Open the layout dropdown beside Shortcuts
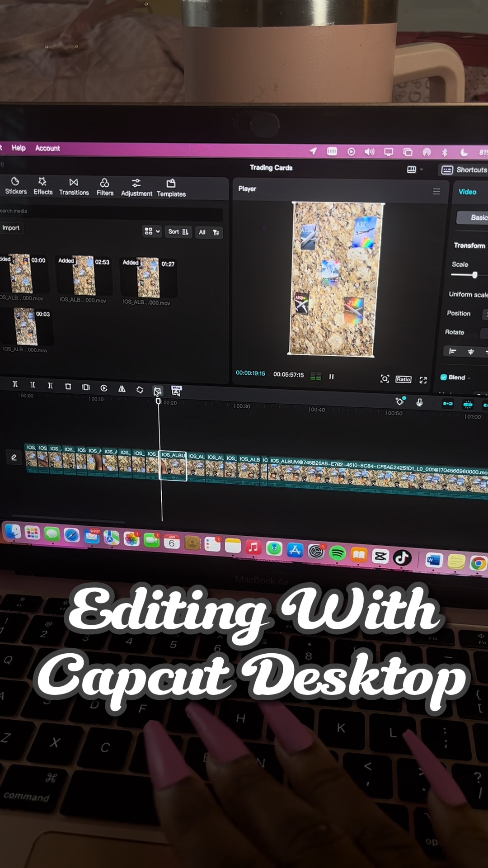This screenshot has width=488, height=868. (x=415, y=170)
